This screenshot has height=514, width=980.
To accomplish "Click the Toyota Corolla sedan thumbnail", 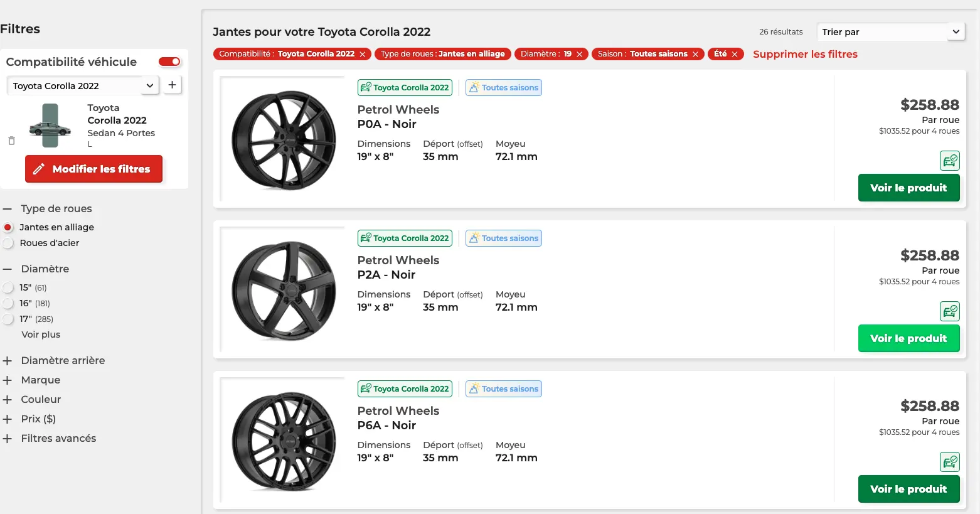I will (x=50, y=126).
